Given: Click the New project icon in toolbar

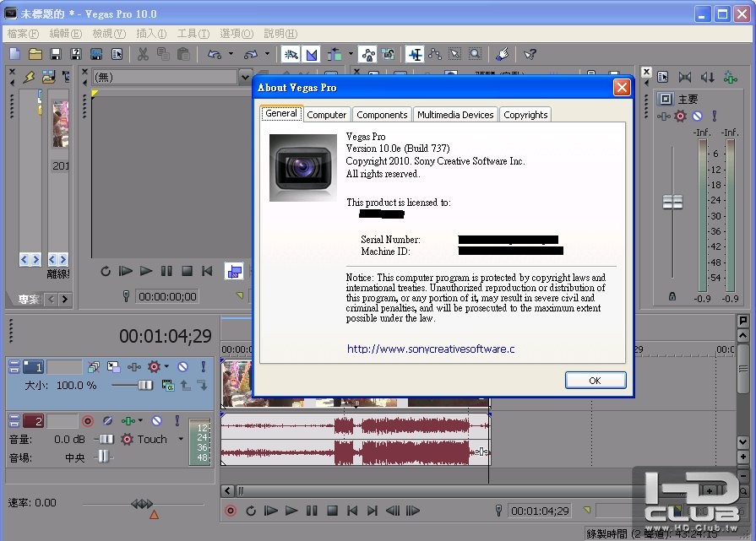Looking at the screenshot, I should pyautogui.click(x=15, y=54).
